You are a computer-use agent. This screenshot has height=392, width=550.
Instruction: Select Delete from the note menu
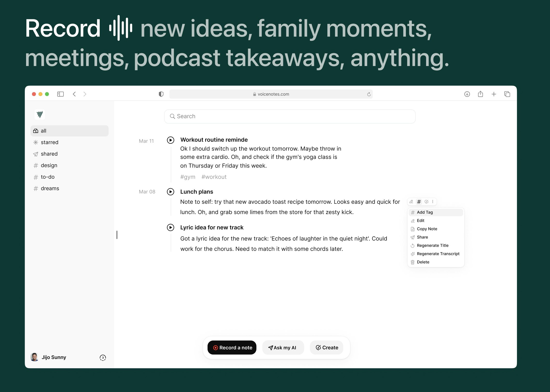click(423, 262)
